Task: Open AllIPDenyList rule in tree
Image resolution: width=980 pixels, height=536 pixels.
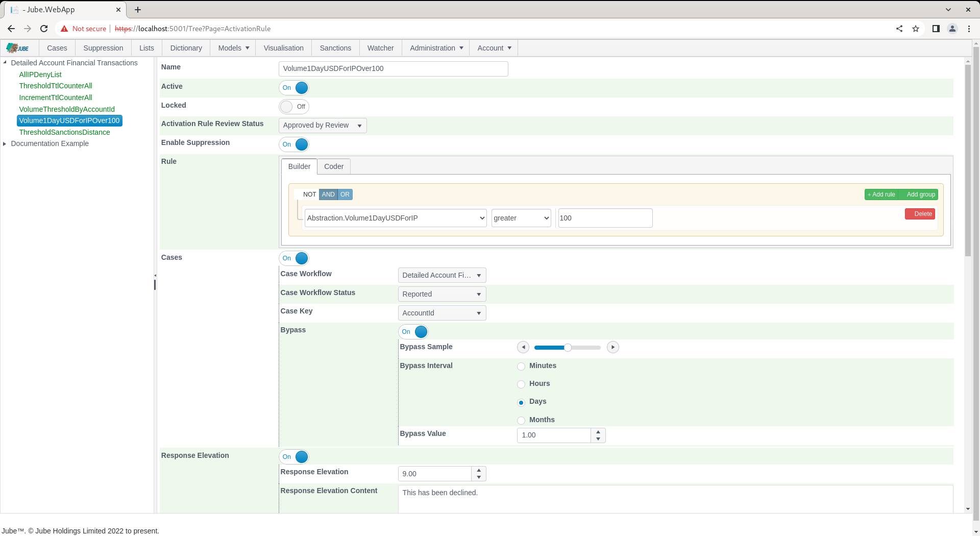Action: pyautogui.click(x=40, y=75)
